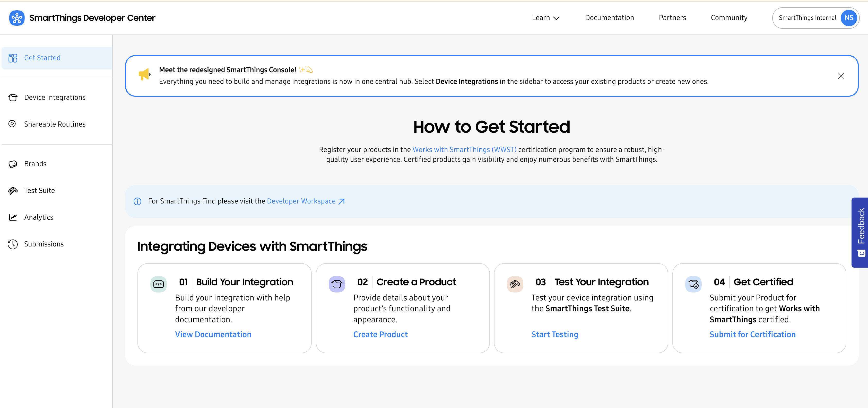The width and height of the screenshot is (868, 408).
Task: Click the Integrating Devices with SmartThings heading
Action: pos(252,247)
